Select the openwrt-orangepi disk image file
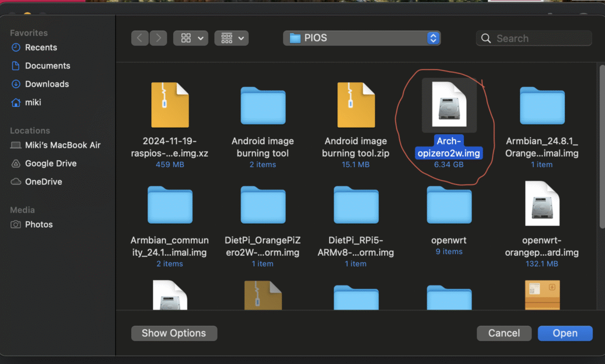This screenshot has height=364, width=605. pyautogui.click(x=542, y=205)
